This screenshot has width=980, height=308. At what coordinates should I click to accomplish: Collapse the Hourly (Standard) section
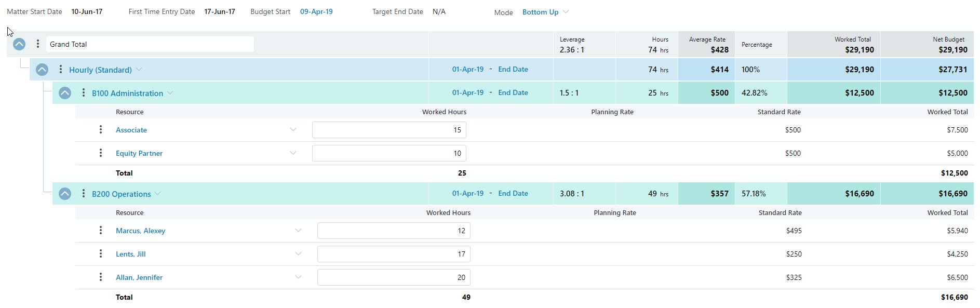[42, 70]
